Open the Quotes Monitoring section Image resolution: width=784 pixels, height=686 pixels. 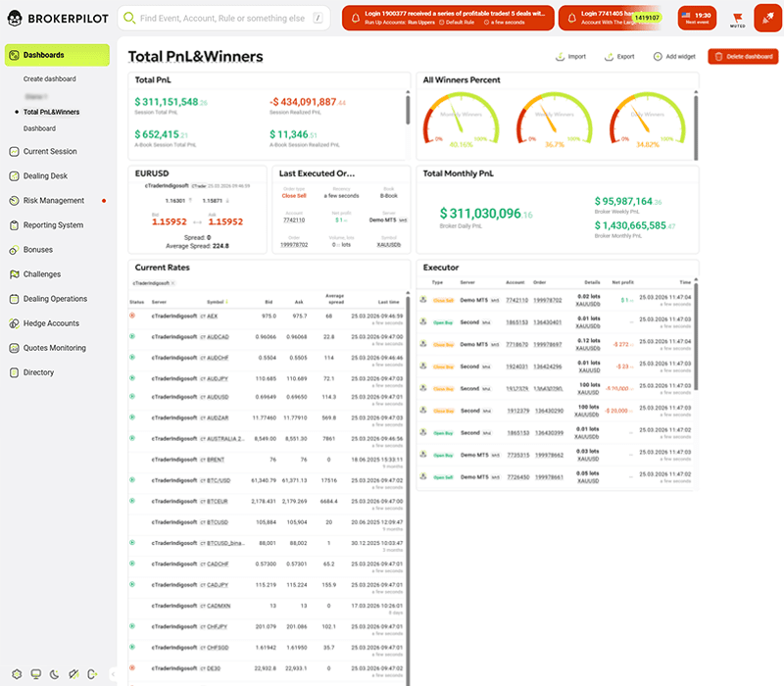(x=58, y=347)
